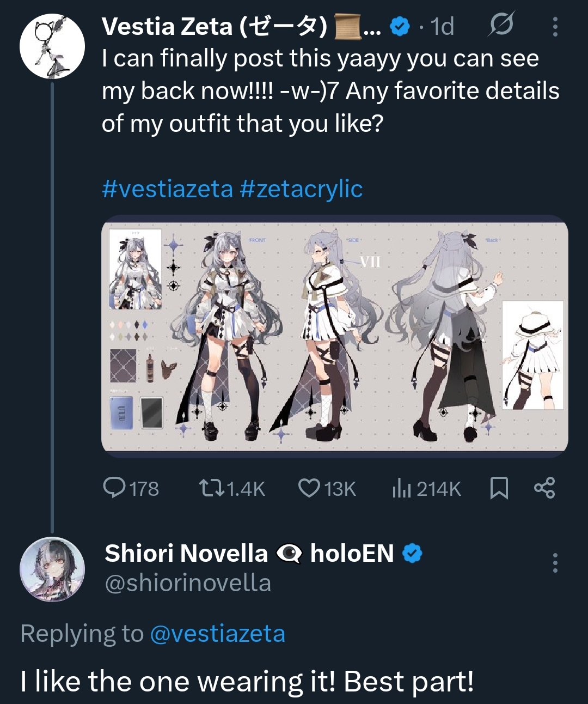Like the post with 13K hearts
The width and height of the screenshot is (588, 704).
point(309,488)
